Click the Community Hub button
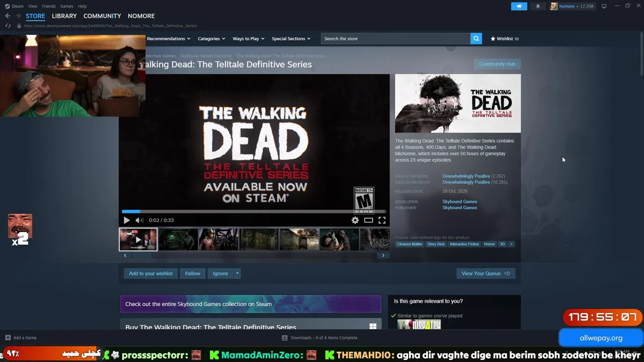This screenshot has width=644, height=362. coord(497,64)
